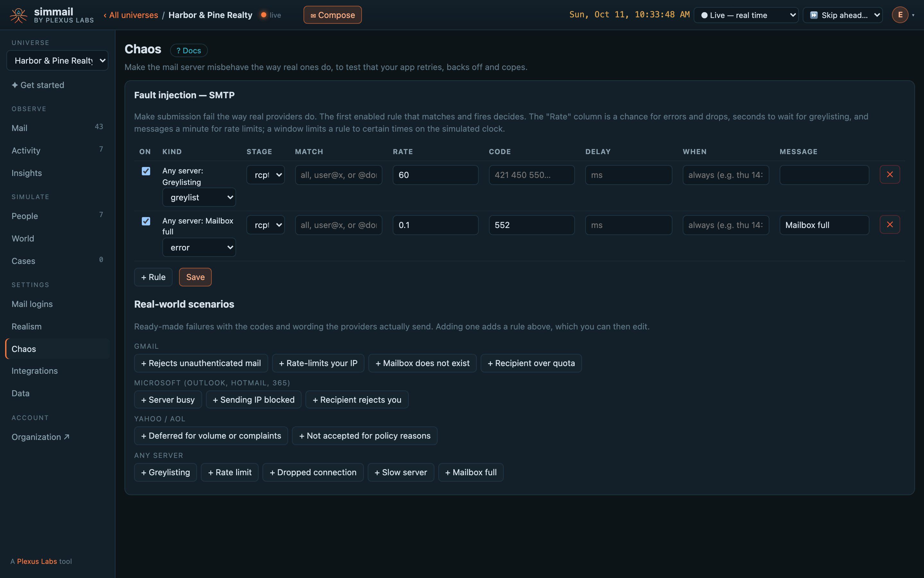This screenshot has width=924, height=578.
Task: Remove the Mailbox full rule via red X
Action: pos(890,224)
